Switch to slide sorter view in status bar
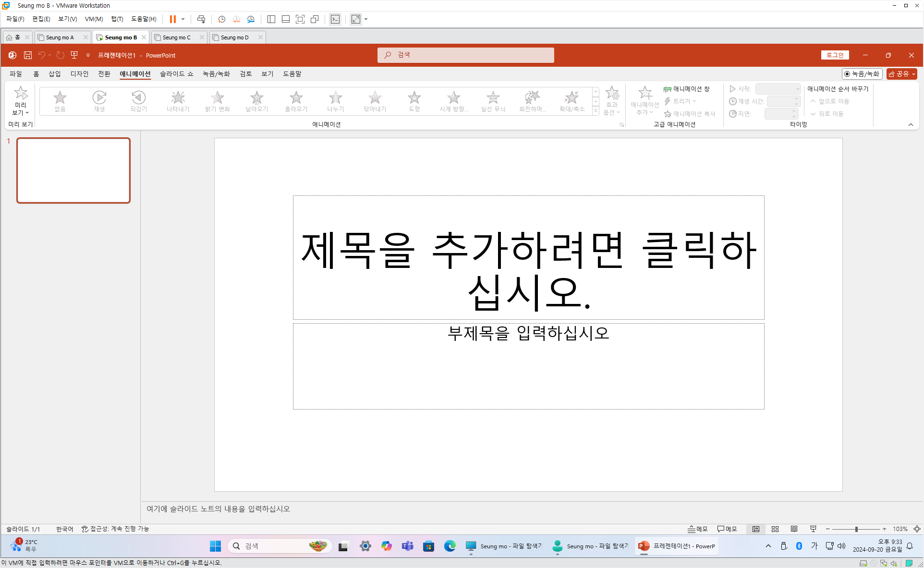The height and width of the screenshot is (568, 924). point(775,529)
